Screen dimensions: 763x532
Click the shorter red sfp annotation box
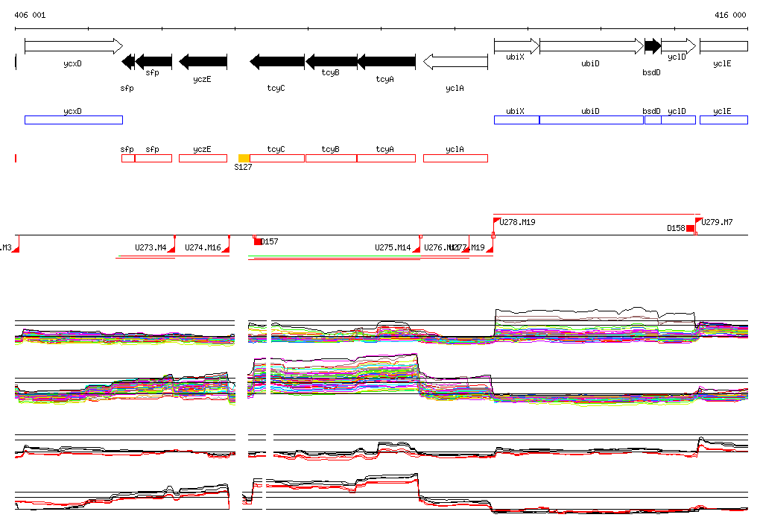128,158
